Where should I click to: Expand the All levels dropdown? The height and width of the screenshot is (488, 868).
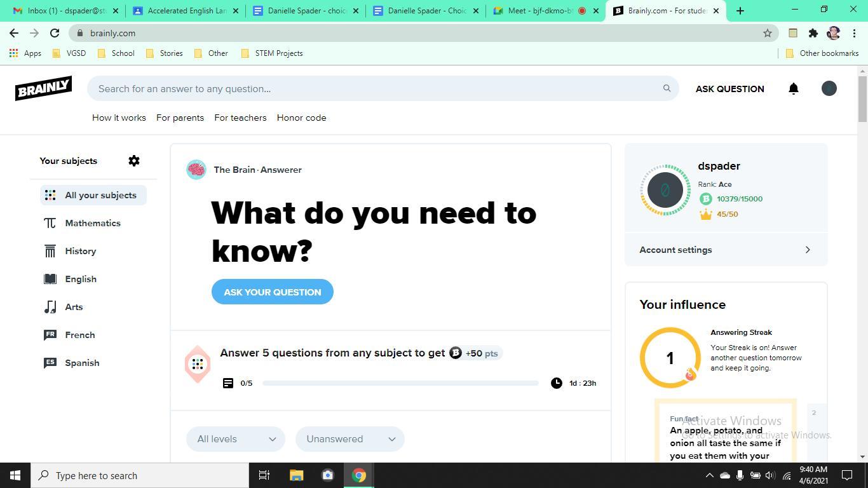pos(236,439)
